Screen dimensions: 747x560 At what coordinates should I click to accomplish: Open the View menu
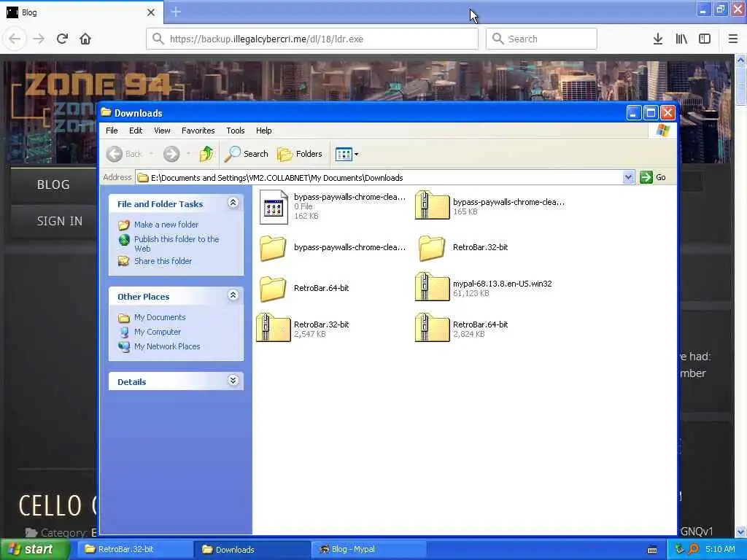pyautogui.click(x=162, y=131)
